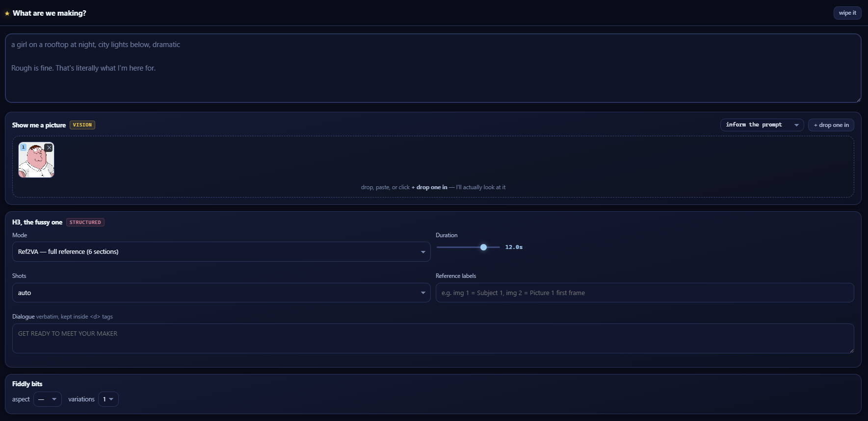Click the number 1 badge on the thumbnail
Screen dimensions: 868x421
coord(23,147)
